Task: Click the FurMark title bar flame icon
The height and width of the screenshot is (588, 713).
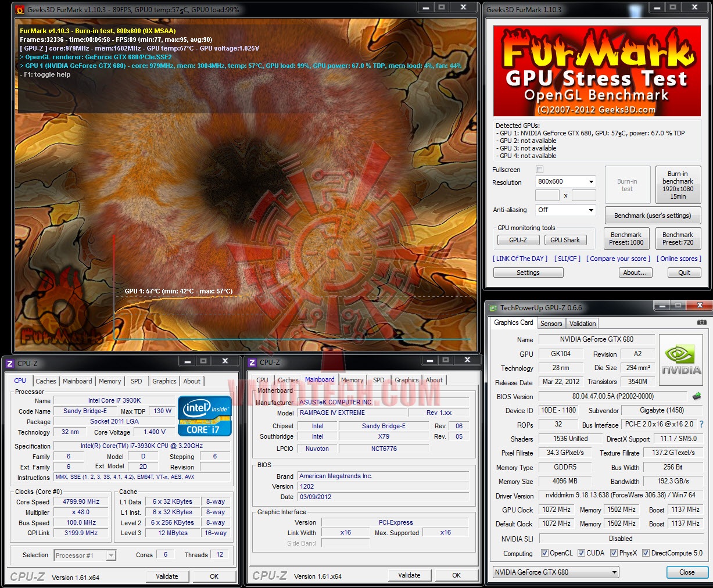Action: pos(20,9)
